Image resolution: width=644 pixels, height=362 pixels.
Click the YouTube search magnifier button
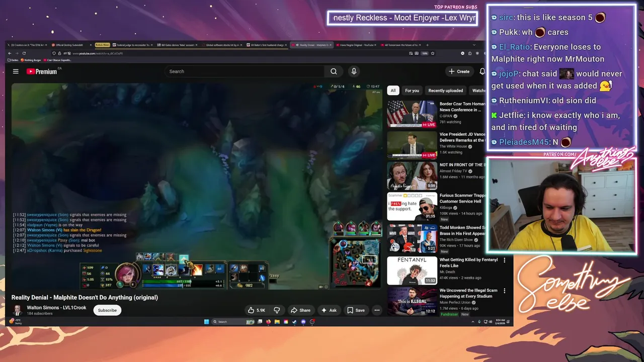(334, 71)
